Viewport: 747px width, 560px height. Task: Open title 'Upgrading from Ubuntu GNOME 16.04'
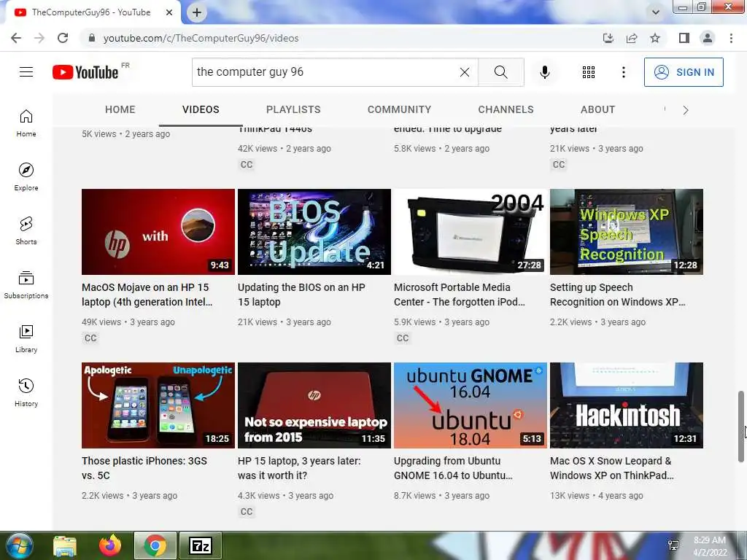point(453,468)
